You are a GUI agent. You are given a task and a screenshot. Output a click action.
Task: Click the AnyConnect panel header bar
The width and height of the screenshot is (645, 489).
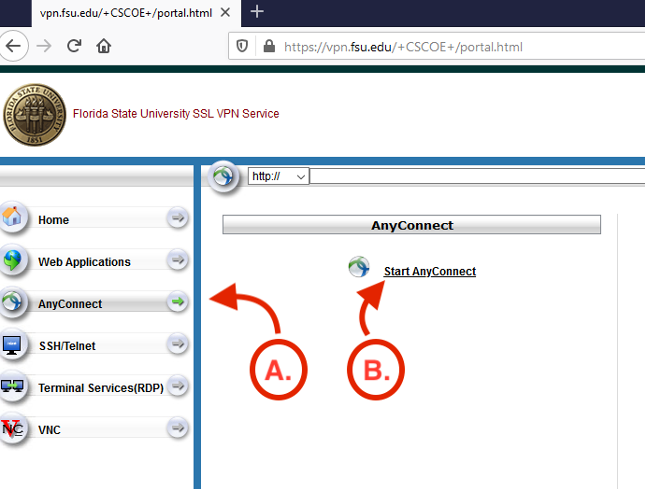[411, 225]
